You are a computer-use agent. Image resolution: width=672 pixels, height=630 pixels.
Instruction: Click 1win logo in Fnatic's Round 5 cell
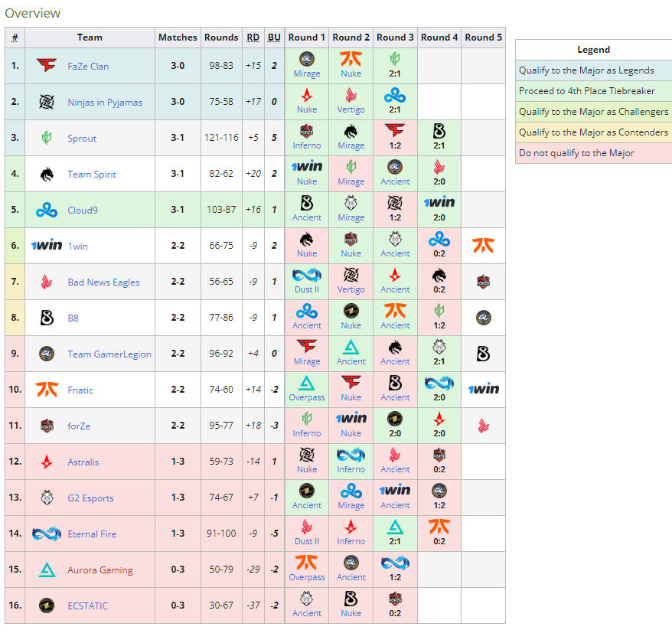click(483, 390)
